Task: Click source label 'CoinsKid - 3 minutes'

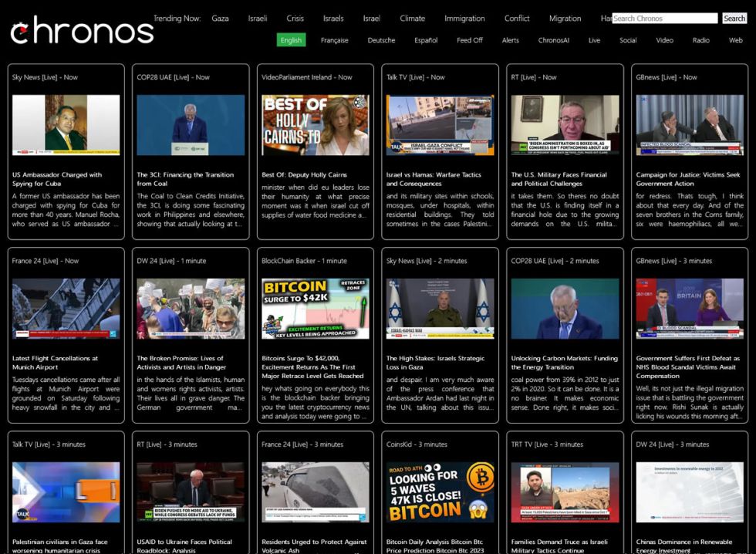Action: coord(417,444)
